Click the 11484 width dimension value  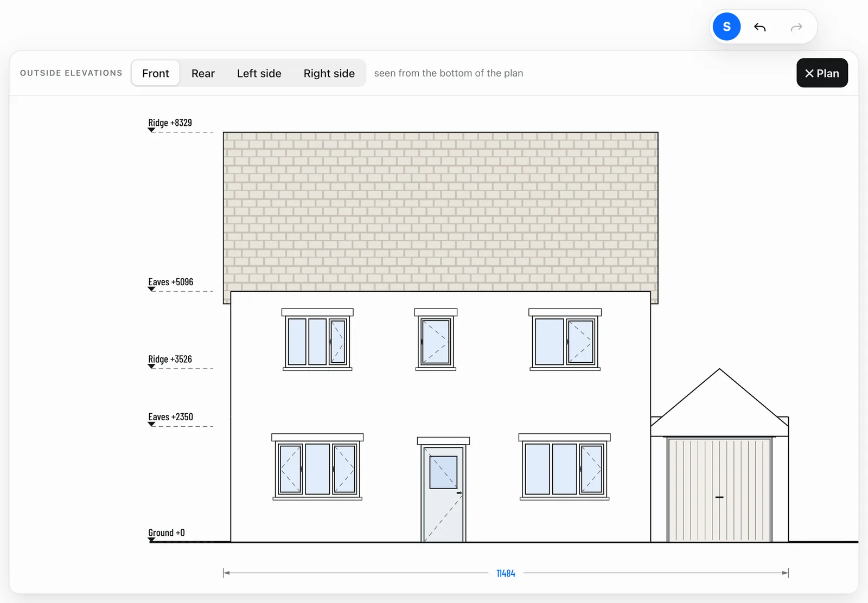(x=506, y=573)
